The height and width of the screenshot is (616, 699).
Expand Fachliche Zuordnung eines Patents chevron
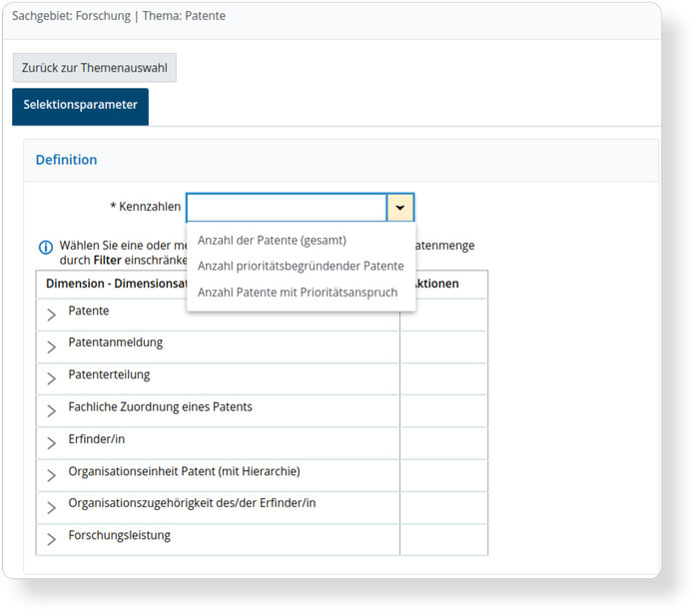(52, 410)
